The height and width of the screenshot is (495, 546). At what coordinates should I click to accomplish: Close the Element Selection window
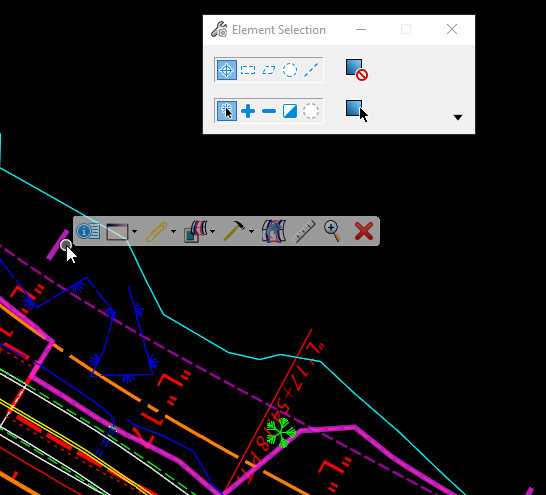(452, 29)
